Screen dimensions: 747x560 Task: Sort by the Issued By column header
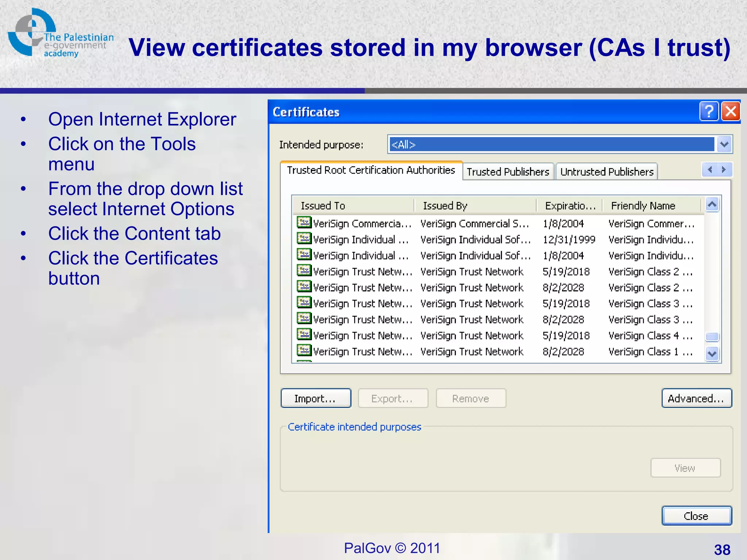pyautogui.click(x=476, y=206)
